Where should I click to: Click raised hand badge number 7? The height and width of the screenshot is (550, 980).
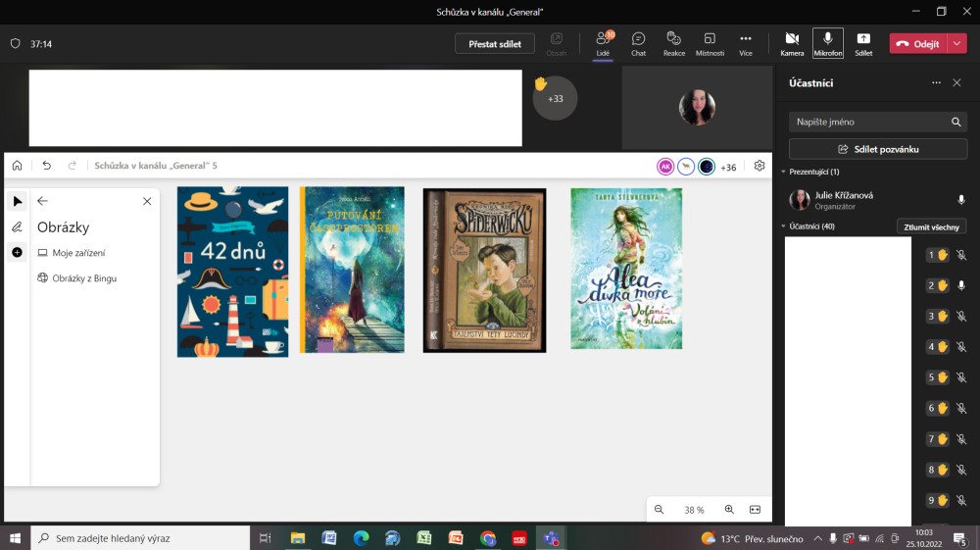(x=938, y=439)
